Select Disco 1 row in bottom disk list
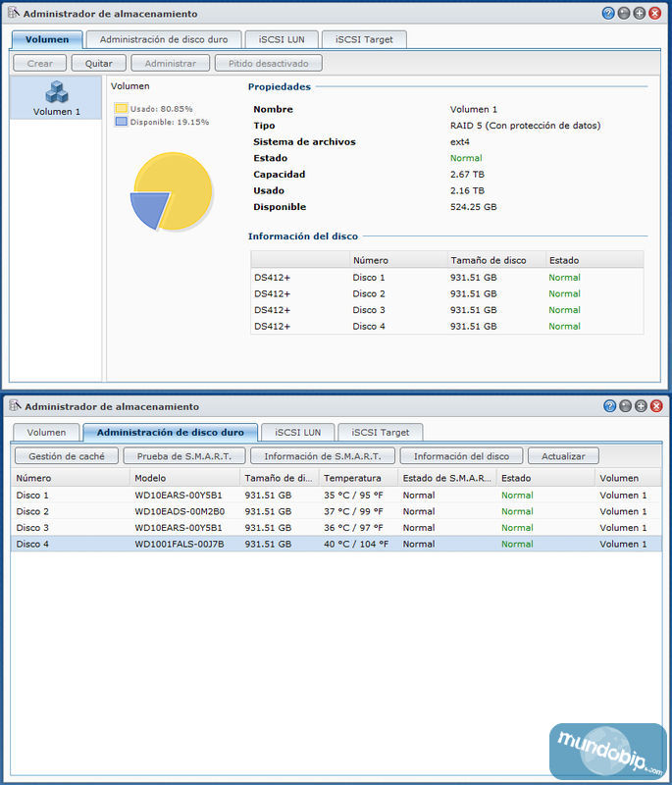This screenshot has height=785, width=672. [x=336, y=496]
